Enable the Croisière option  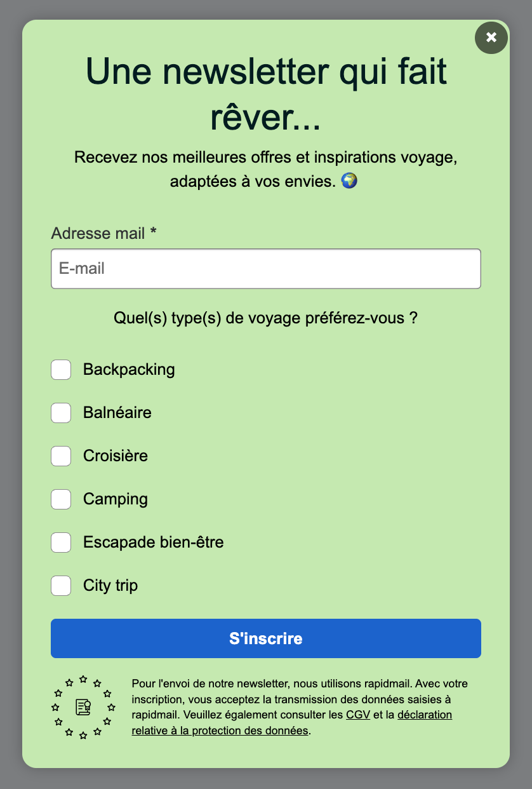tap(61, 456)
